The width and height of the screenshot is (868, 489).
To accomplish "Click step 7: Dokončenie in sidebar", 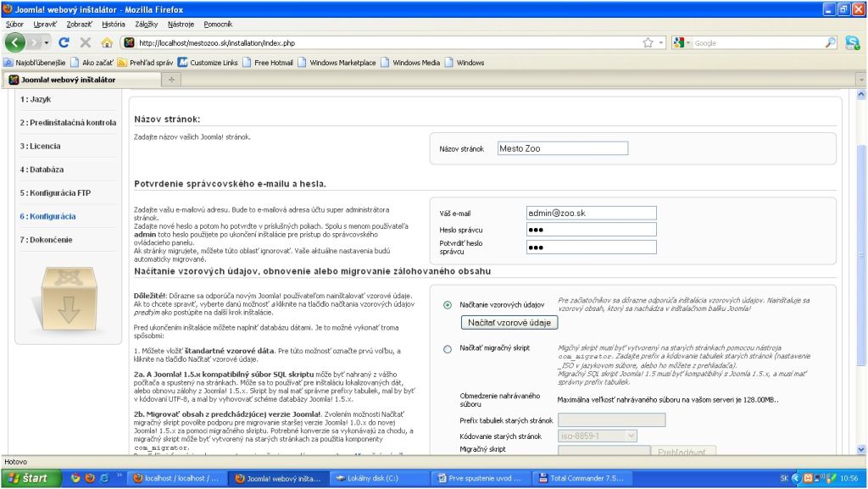I will [47, 240].
